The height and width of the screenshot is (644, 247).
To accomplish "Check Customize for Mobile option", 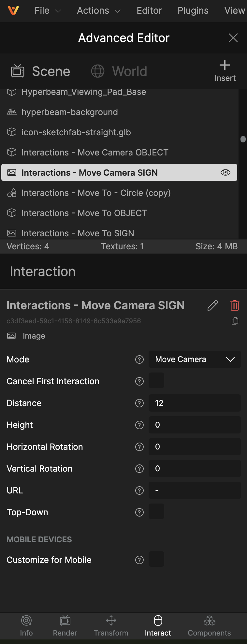I will tap(156, 559).
